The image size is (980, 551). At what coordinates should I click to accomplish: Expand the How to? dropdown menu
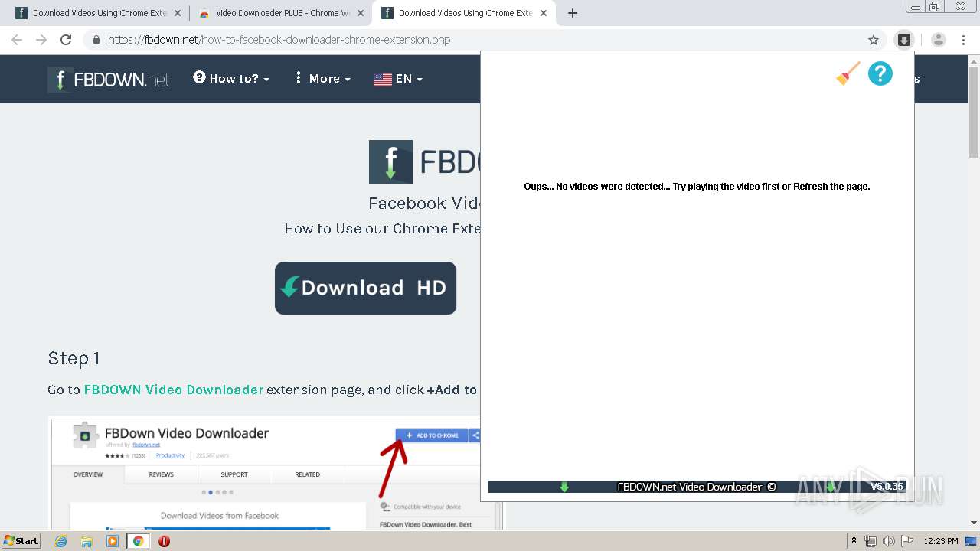pyautogui.click(x=231, y=78)
